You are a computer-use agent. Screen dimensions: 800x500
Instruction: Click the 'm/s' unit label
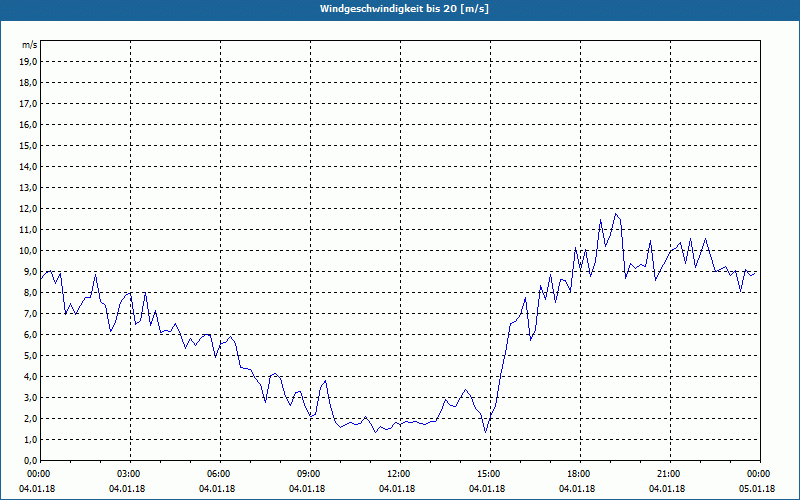[x=29, y=45]
